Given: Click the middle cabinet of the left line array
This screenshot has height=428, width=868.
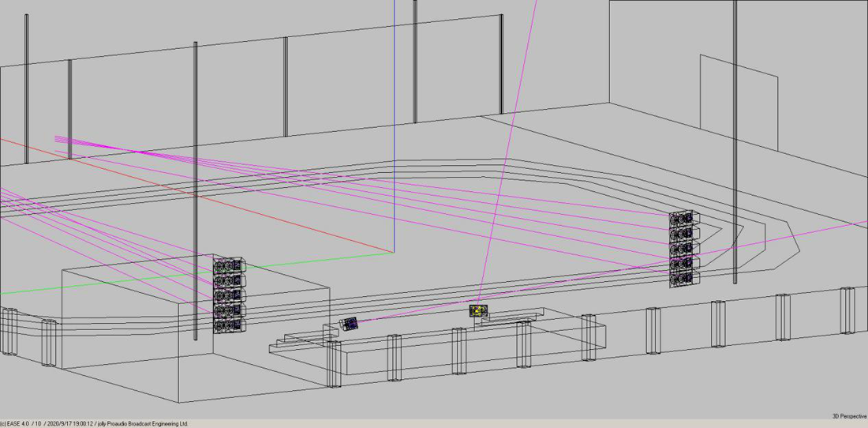Looking at the screenshot, I should (x=230, y=295).
